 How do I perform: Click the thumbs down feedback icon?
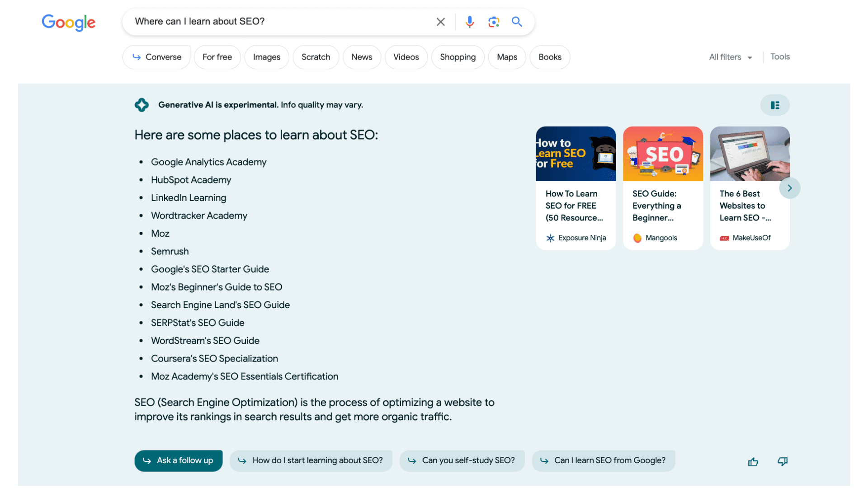point(782,461)
